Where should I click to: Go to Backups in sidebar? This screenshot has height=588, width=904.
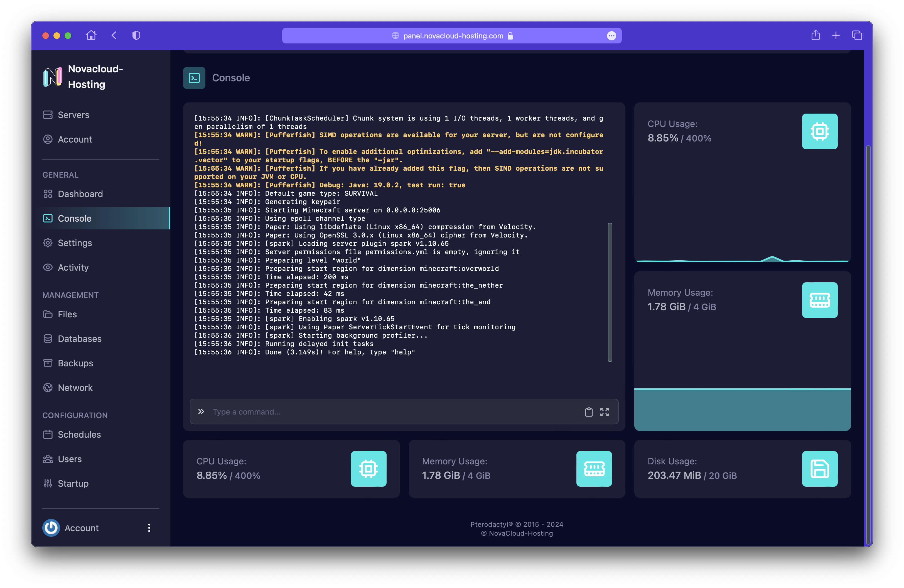coord(75,363)
